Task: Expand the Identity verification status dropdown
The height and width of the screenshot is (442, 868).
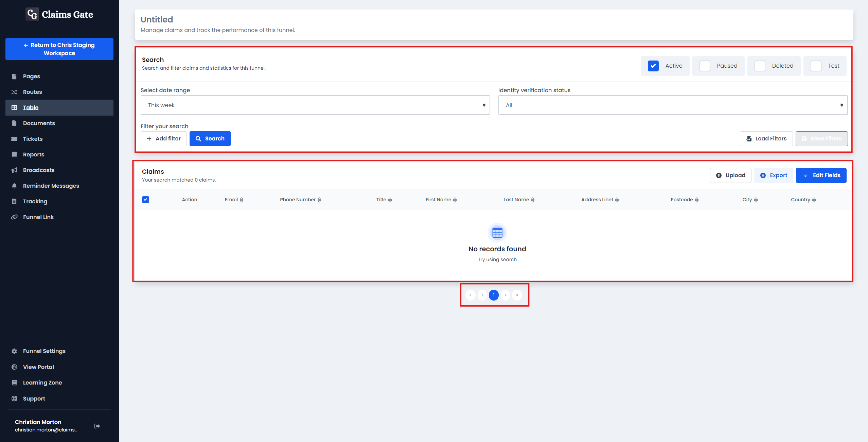Action: click(x=673, y=105)
